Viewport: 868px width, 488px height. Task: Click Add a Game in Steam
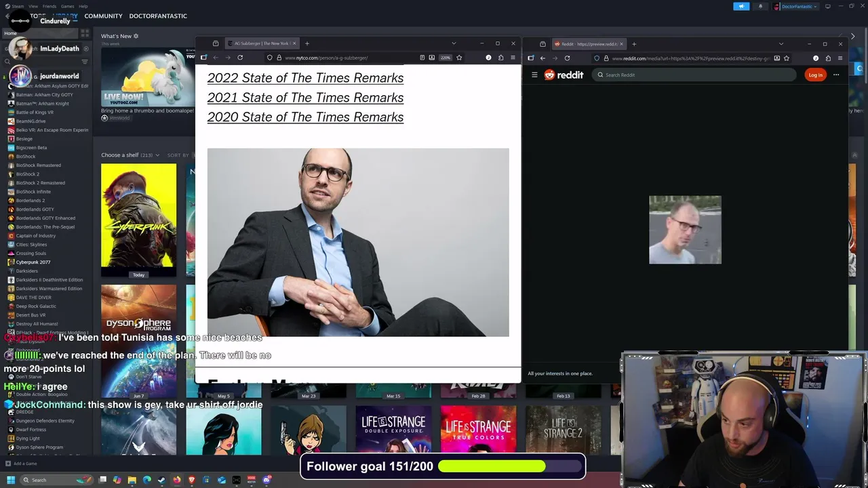[20, 464]
